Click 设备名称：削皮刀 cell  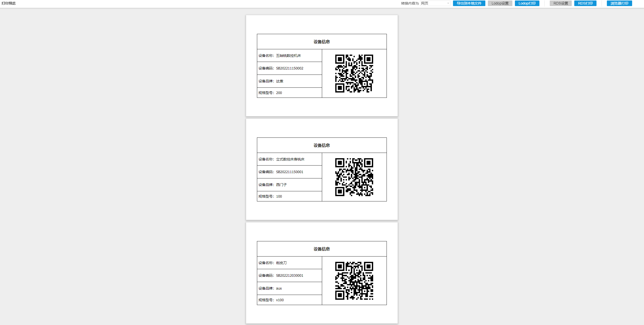290,263
